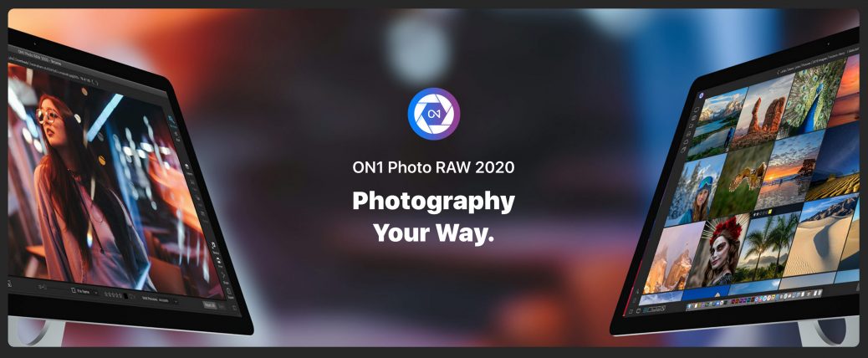
Task: Click the Reset All button in editor
Action: click(210, 304)
